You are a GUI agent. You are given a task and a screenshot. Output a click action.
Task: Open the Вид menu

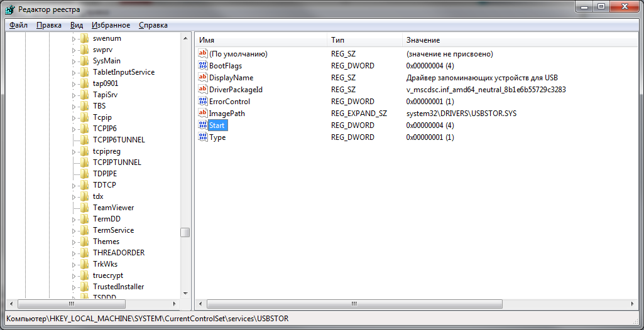click(x=77, y=25)
